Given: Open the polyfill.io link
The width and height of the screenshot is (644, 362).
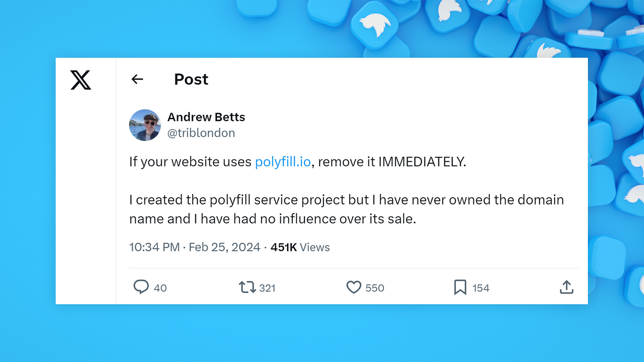Looking at the screenshot, I should 283,162.
